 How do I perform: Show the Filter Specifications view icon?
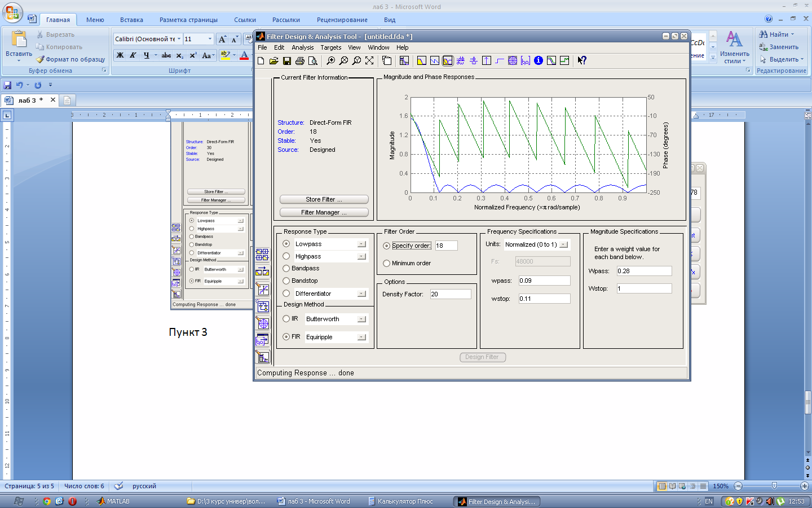coord(404,60)
